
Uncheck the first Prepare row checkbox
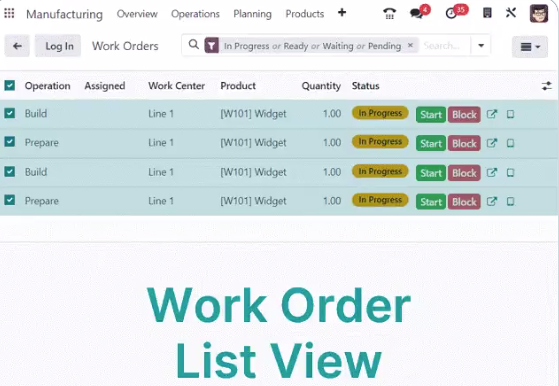[10, 142]
